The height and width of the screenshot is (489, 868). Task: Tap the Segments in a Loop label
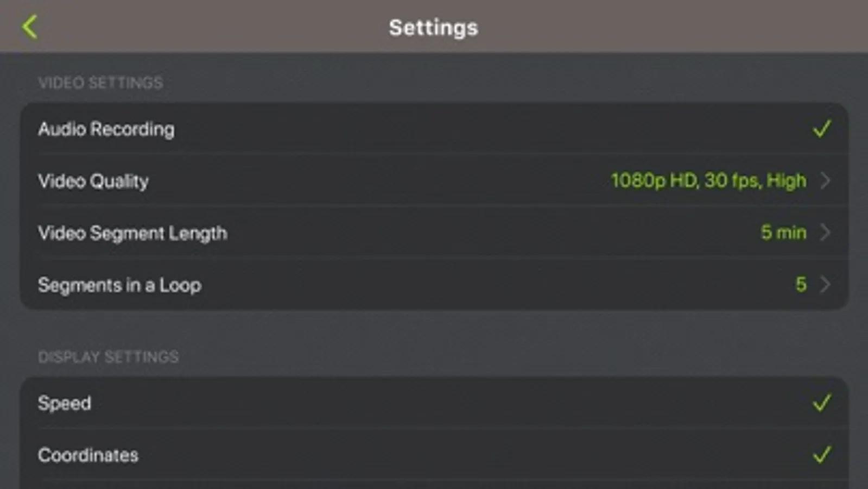[x=119, y=285]
